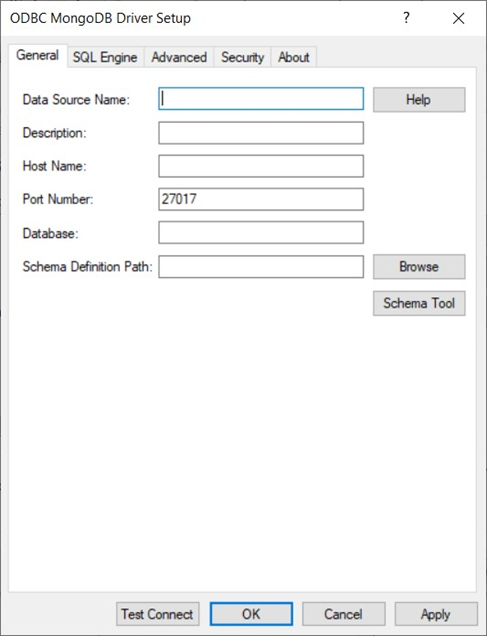Close the ODBC MongoDB Driver Setup window
The width and height of the screenshot is (487, 636).
[459, 18]
